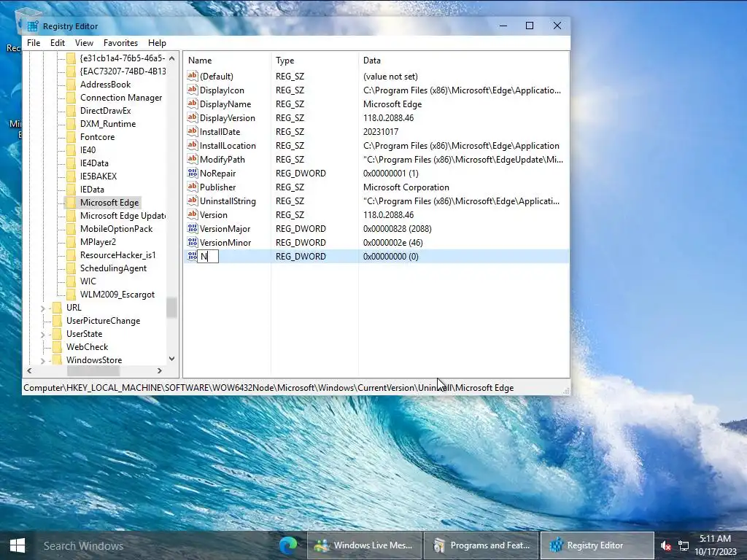Click the folder icon beside WebCheck
Image resolution: width=747 pixels, height=560 pixels.
pos(57,346)
